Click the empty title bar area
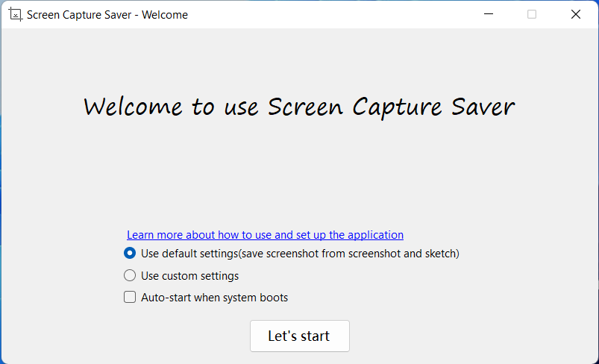The image size is (599, 364). pyautogui.click(x=336, y=14)
